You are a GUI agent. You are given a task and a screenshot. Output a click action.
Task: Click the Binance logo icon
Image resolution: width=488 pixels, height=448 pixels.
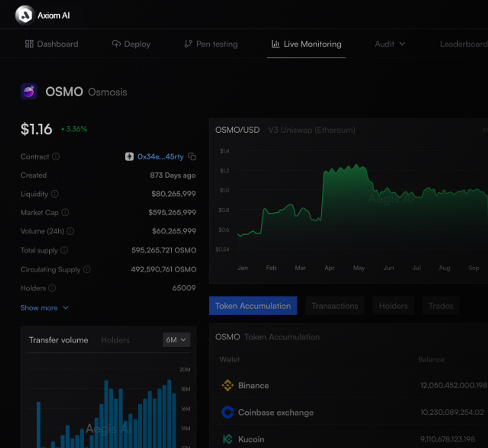pyautogui.click(x=227, y=385)
